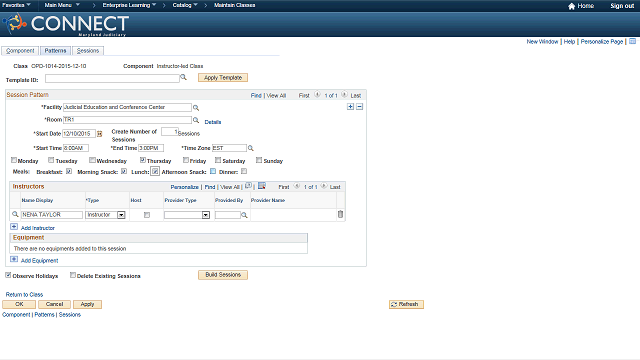This screenshot has height=360, width=640.
Task: Open Room lookup magnifier
Action: 196,120
